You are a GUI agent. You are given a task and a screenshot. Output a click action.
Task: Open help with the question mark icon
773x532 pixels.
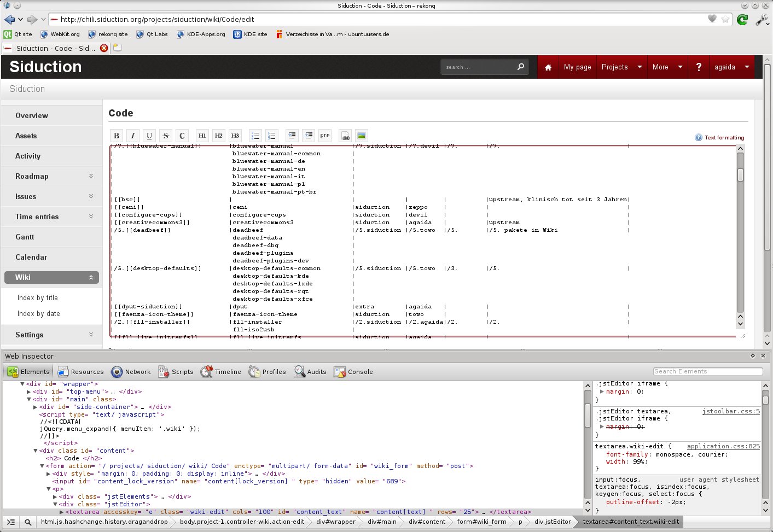point(699,67)
